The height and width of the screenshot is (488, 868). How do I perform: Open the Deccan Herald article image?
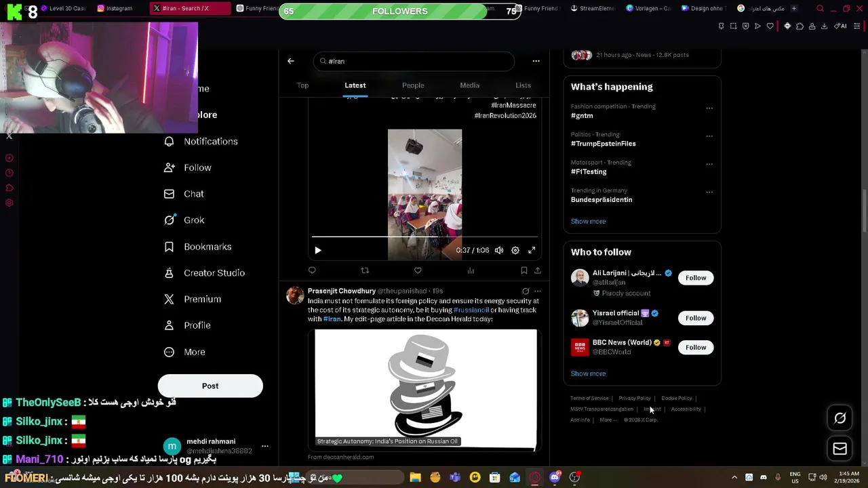click(426, 390)
